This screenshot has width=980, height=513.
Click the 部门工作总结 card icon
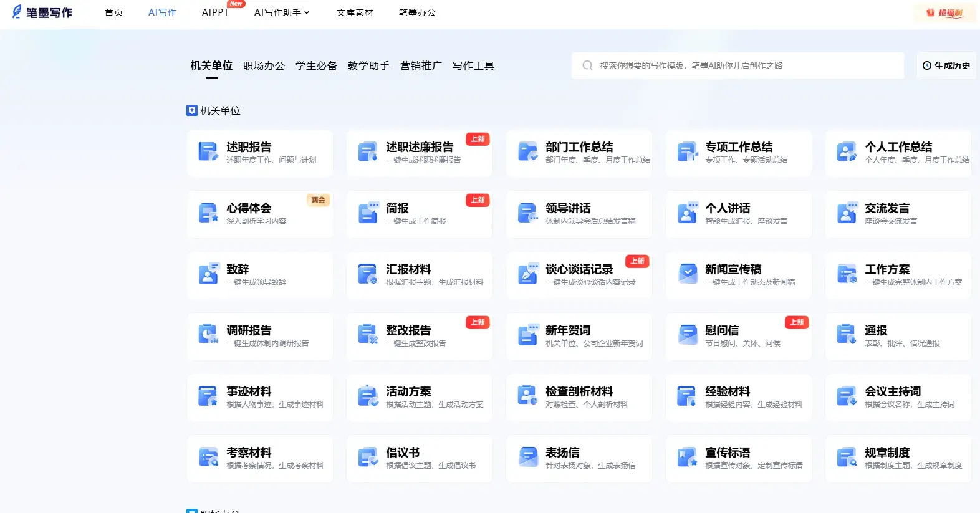click(527, 151)
